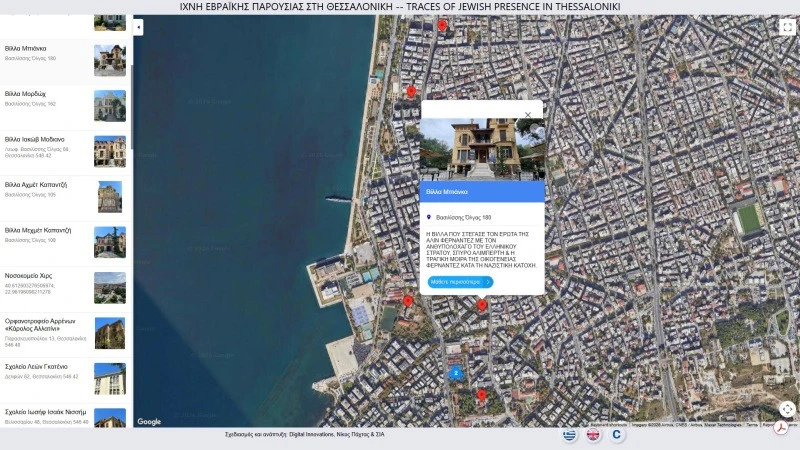Image resolution: width=800 pixels, height=450 pixels.
Task: Select the red pin below the info popup
Action: pos(482,306)
